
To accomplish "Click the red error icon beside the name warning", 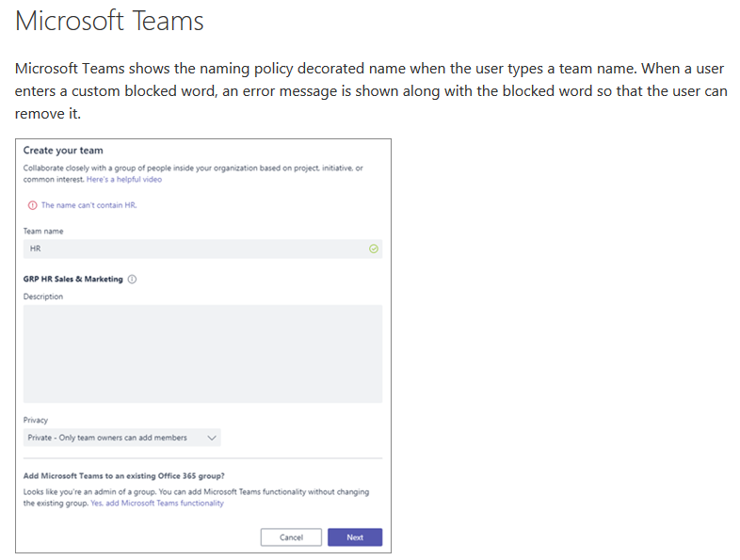I will tap(32, 205).
